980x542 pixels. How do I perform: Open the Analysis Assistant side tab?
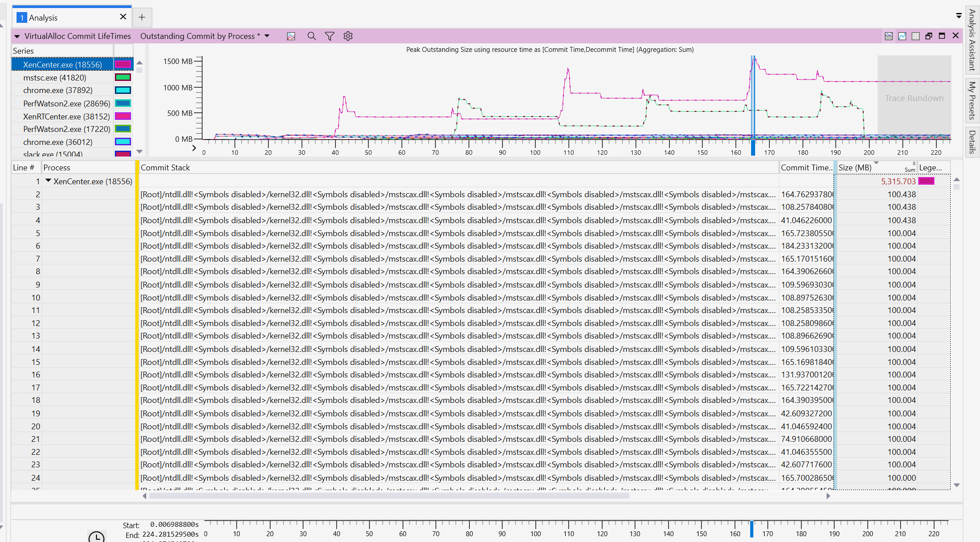[x=972, y=40]
